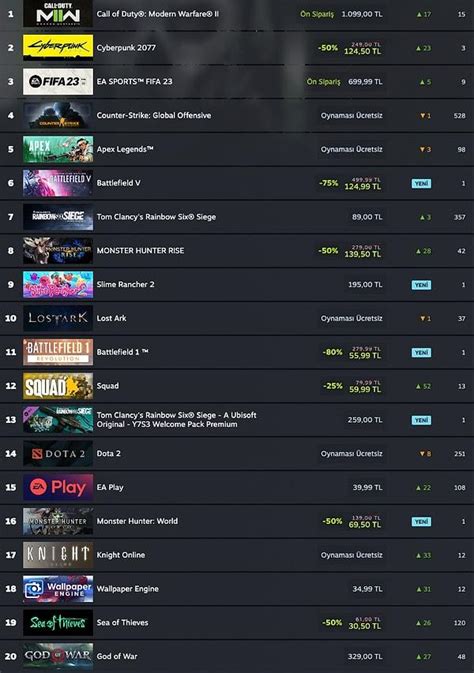Viewport: 474px width, 673px height.
Task: Open the Wallpaper Engine icon tile
Action: pyautogui.click(x=58, y=588)
